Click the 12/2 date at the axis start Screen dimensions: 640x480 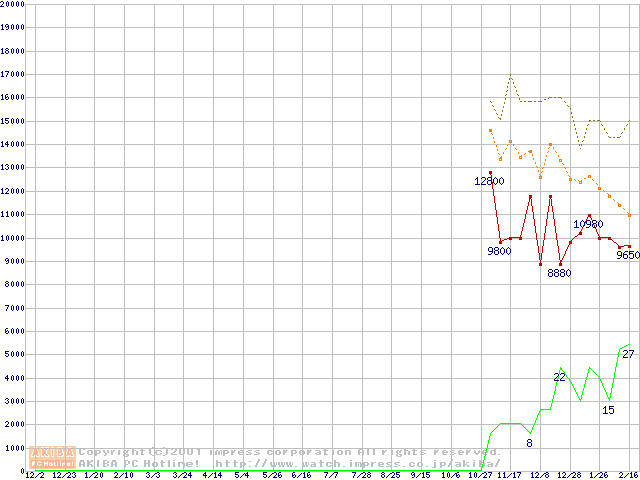(33, 475)
